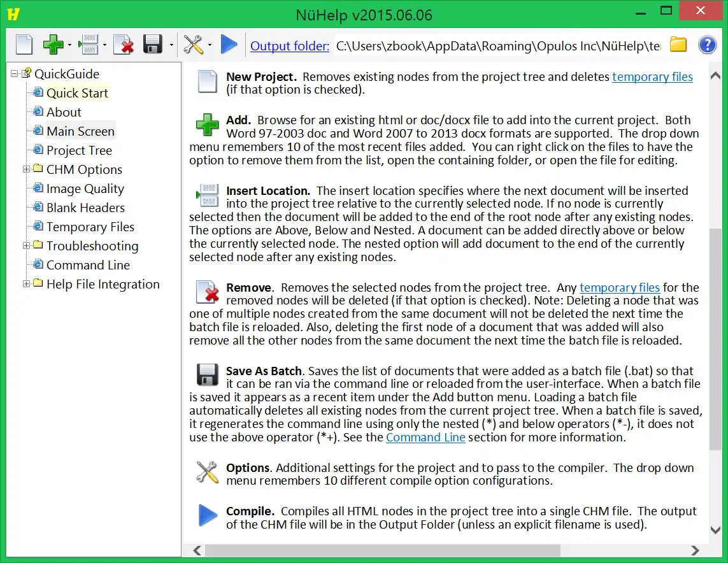
Task: Select Help File Integration tree item
Action: pyautogui.click(x=103, y=284)
